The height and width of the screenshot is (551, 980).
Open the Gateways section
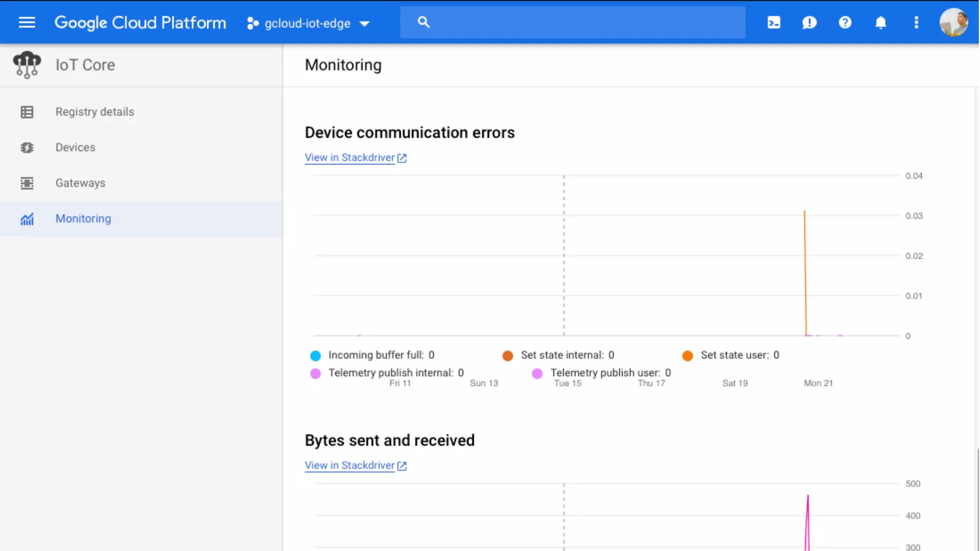click(80, 183)
